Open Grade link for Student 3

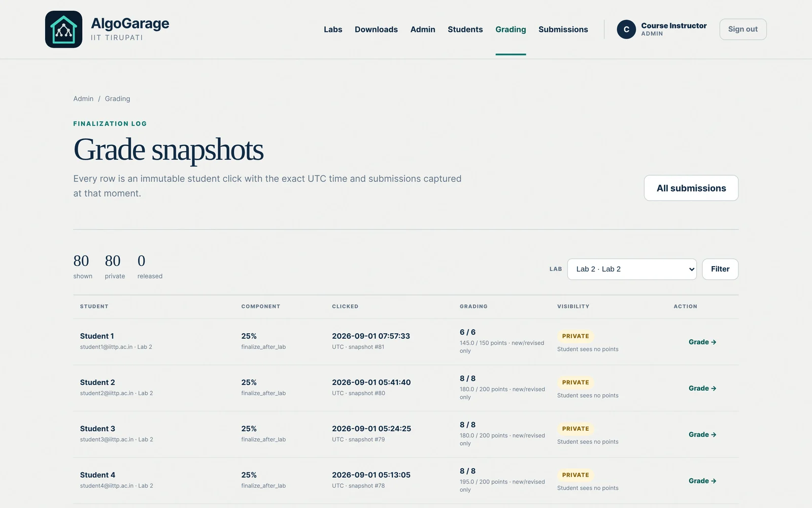click(x=702, y=434)
